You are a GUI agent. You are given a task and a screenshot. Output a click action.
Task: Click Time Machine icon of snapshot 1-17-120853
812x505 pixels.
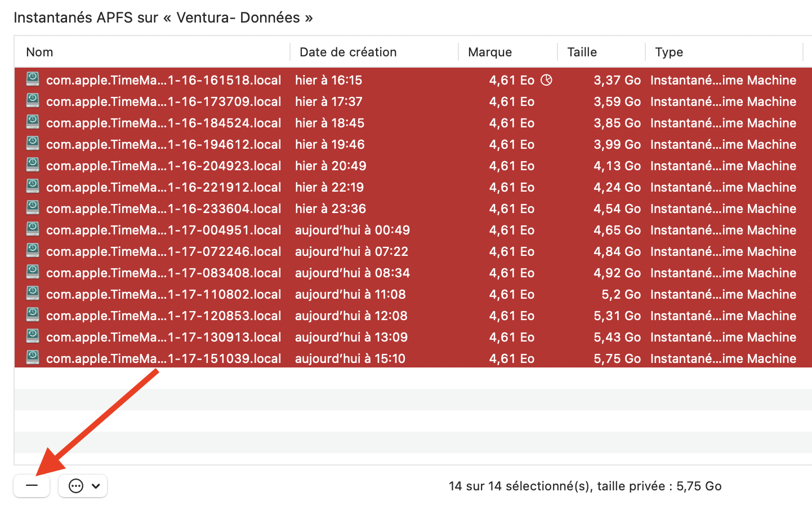point(33,315)
